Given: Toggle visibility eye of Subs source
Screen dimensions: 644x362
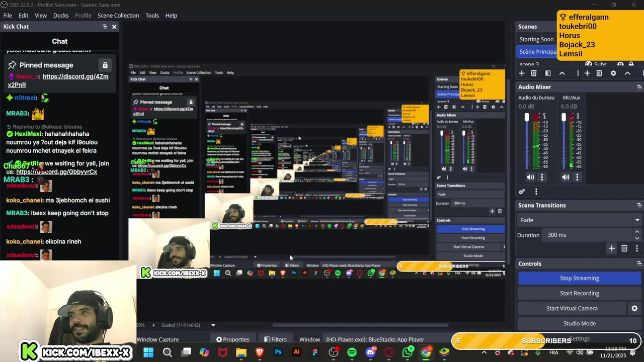Looking at the screenshot, I should point(620,64).
